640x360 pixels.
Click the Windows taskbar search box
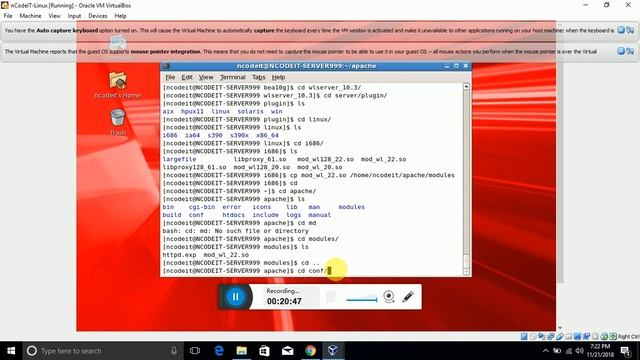[103, 351]
